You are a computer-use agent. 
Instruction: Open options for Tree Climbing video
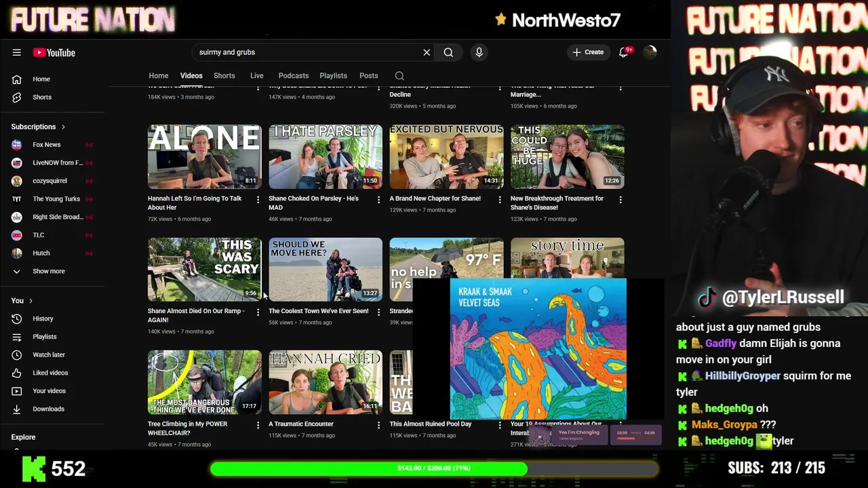[x=258, y=425]
